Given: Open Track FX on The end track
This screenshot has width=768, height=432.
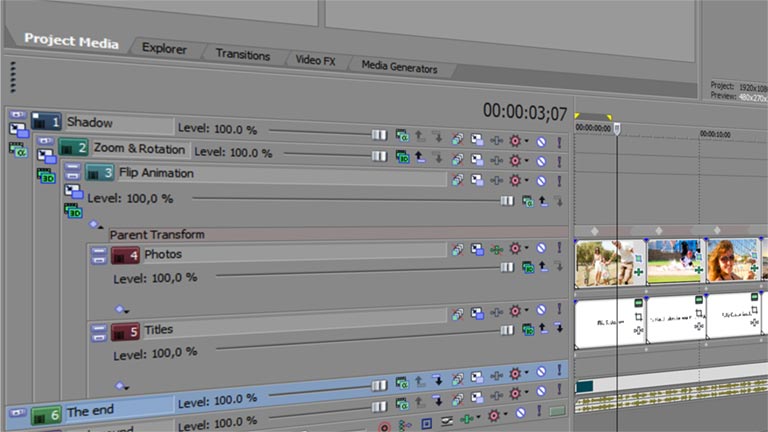Looking at the screenshot, I should coord(515,374).
